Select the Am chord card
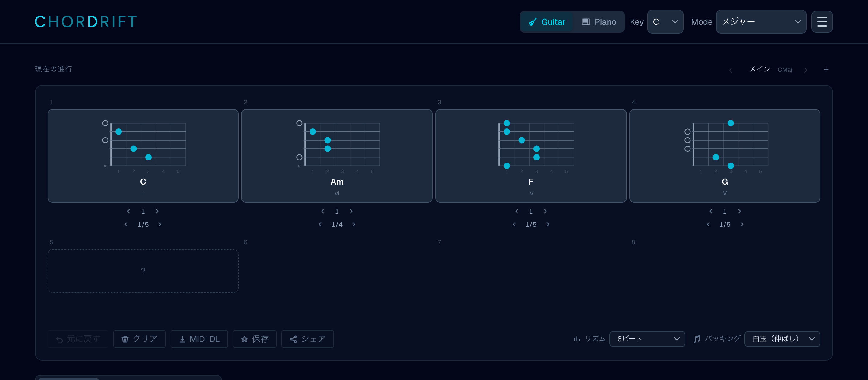 point(337,156)
